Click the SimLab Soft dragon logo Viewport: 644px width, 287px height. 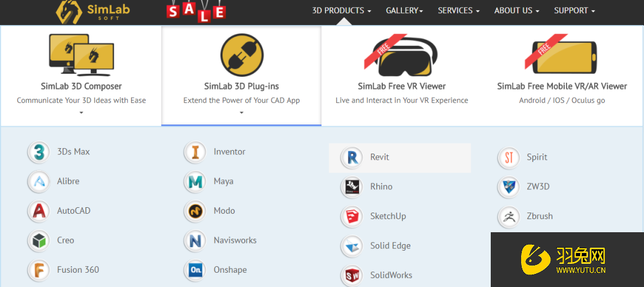click(x=93, y=11)
